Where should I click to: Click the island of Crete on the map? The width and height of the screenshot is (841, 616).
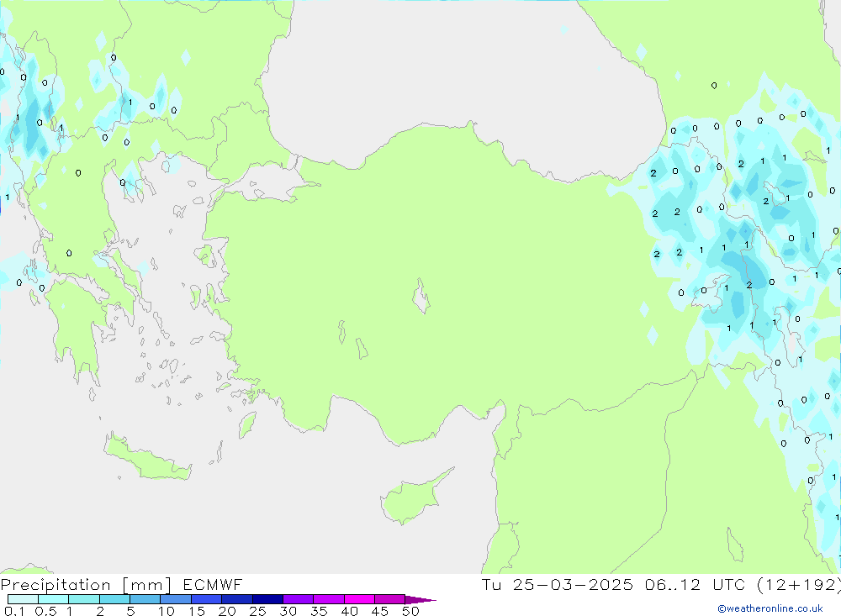coord(147,460)
